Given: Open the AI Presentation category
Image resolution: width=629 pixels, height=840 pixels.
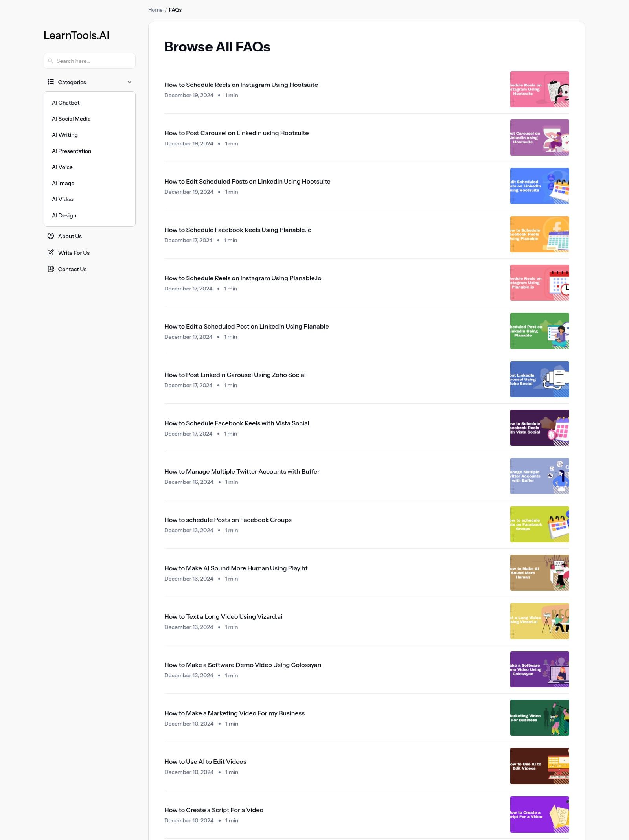Looking at the screenshot, I should [72, 151].
